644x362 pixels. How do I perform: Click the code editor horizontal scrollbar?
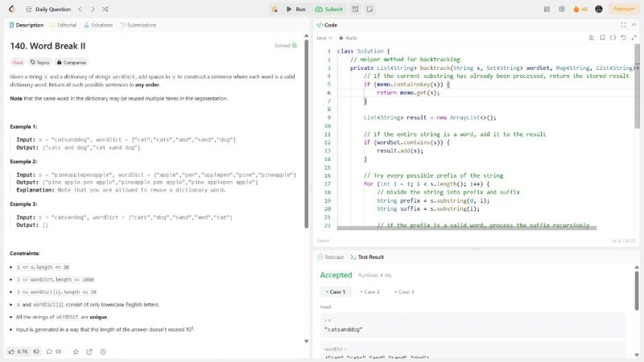pyautogui.click(x=467, y=228)
